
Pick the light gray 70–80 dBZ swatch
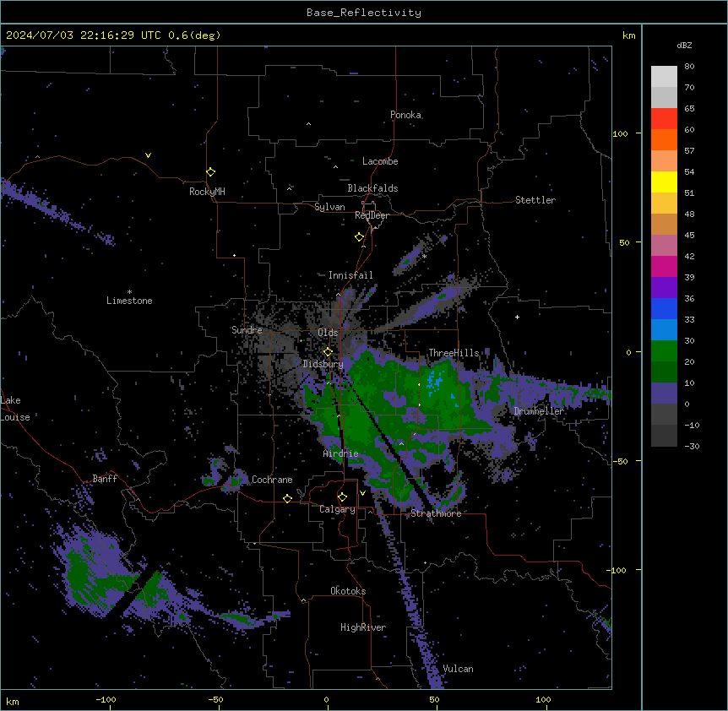pos(664,77)
